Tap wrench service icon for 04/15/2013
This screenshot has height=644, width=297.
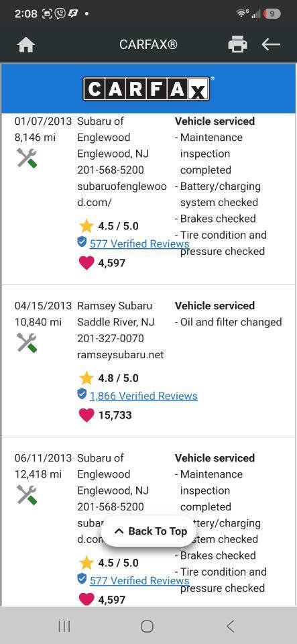tap(27, 343)
